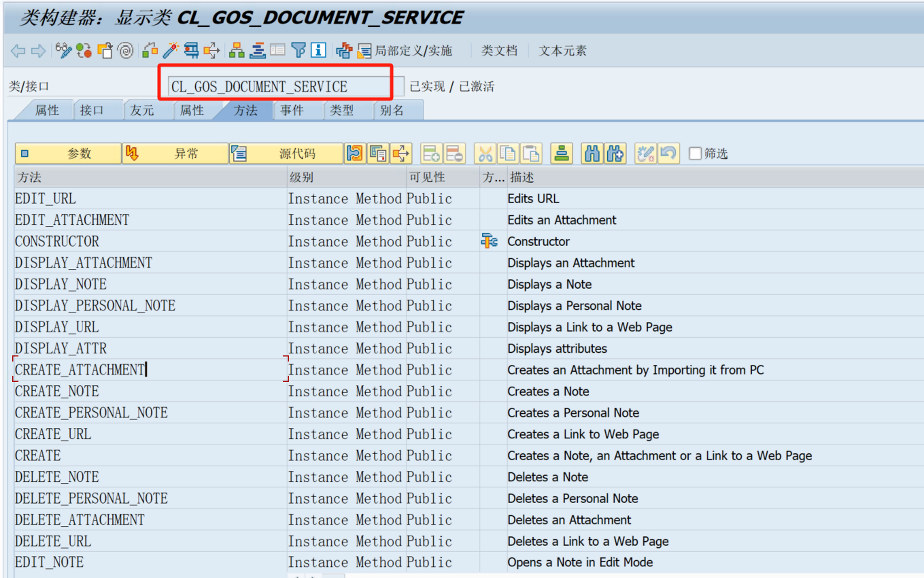
Task: Click the find next binoculars-plus icon
Action: click(x=615, y=154)
